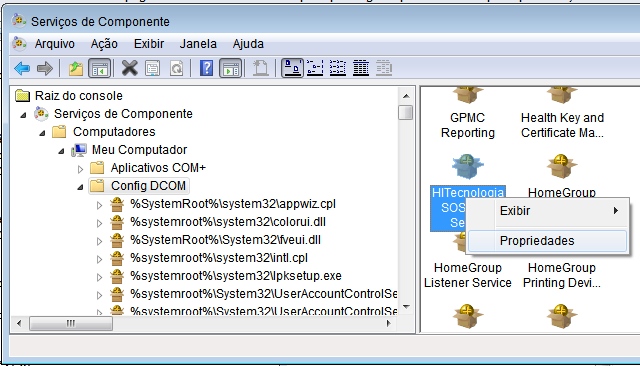Switch to small icons view
This screenshot has height=366, width=640.
click(315, 68)
